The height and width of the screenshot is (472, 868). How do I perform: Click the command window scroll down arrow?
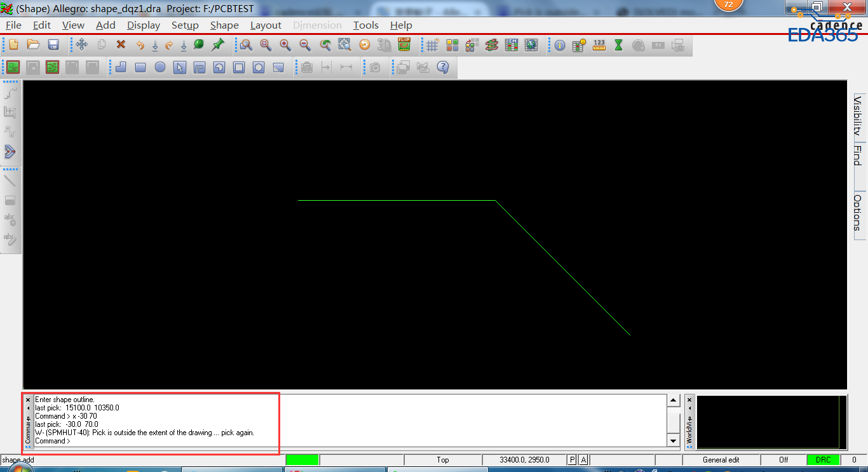(674, 440)
